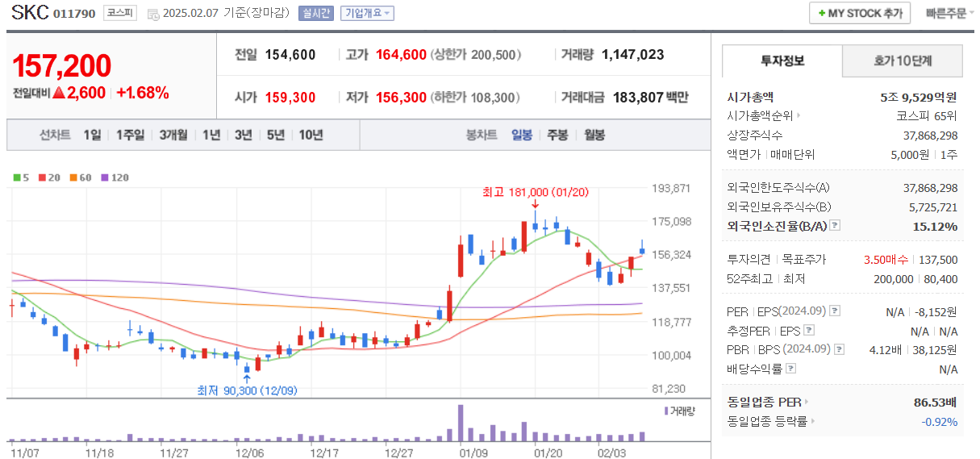Image resolution: width=980 pixels, height=459 pixels.
Task: Switch to the 호가10단계 tab
Action: point(903,61)
